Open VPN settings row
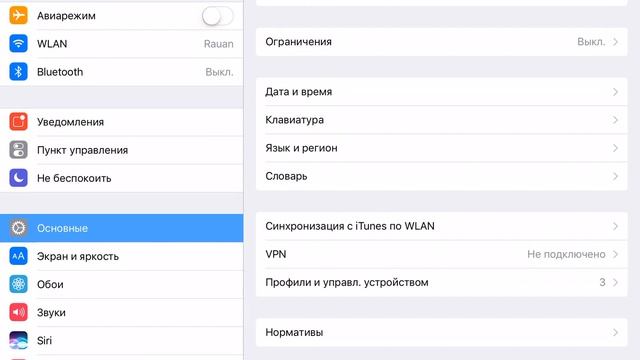640x360 pixels. pyautogui.click(x=442, y=254)
